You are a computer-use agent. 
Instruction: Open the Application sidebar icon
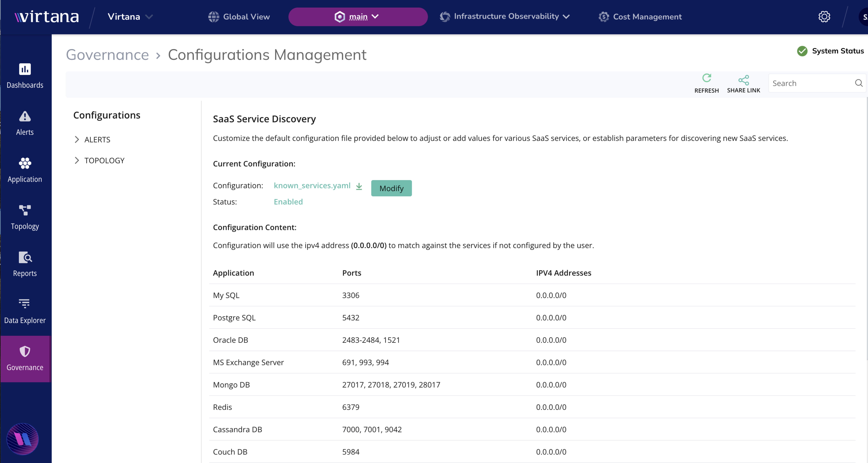25,163
